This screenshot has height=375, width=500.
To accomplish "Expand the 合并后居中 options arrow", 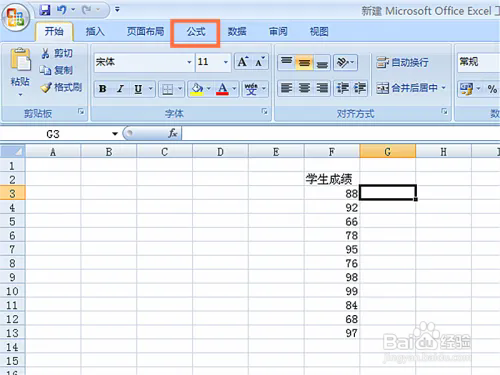I will (x=444, y=88).
